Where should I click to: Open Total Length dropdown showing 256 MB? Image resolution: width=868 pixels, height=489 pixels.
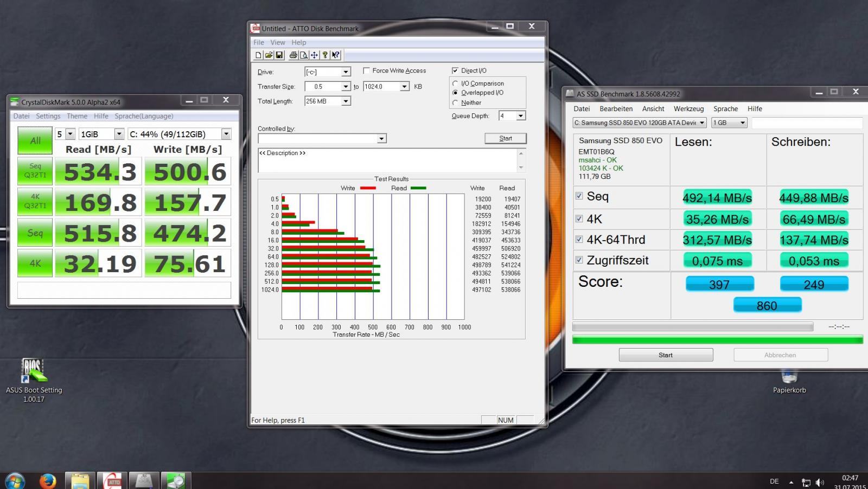point(346,101)
